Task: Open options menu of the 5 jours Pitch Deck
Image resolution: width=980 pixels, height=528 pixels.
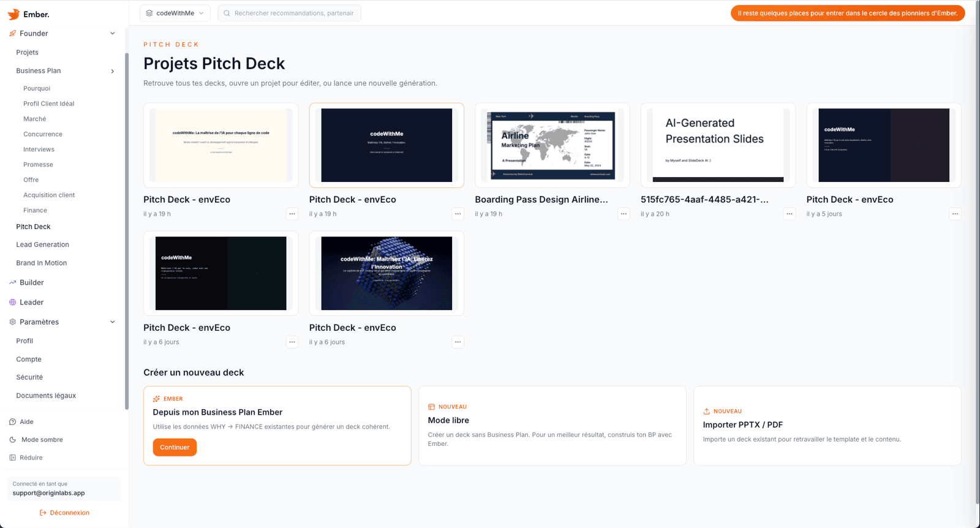Action: [x=955, y=214]
